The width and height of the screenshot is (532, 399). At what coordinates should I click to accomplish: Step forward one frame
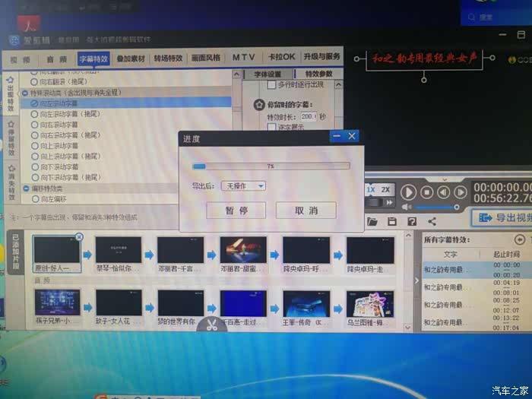[x=460, y=192]
